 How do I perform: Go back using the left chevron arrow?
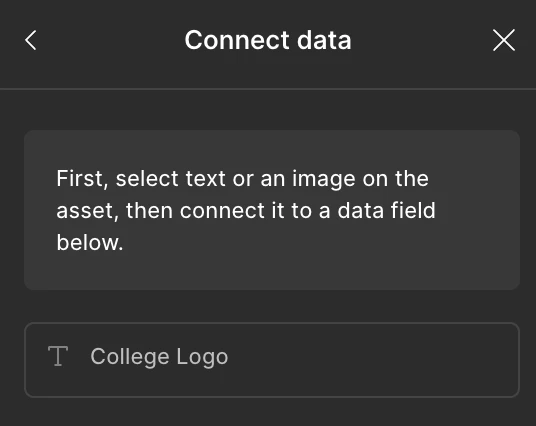(30, 40)
